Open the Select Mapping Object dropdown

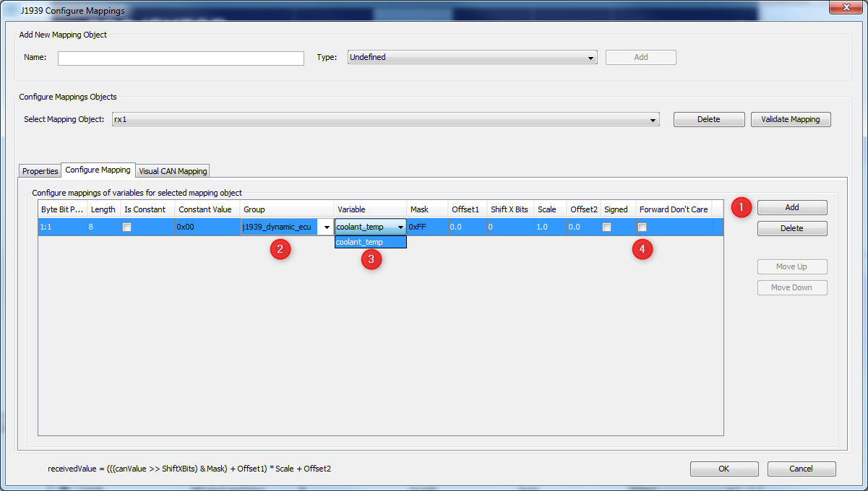(x=653, y=119)
